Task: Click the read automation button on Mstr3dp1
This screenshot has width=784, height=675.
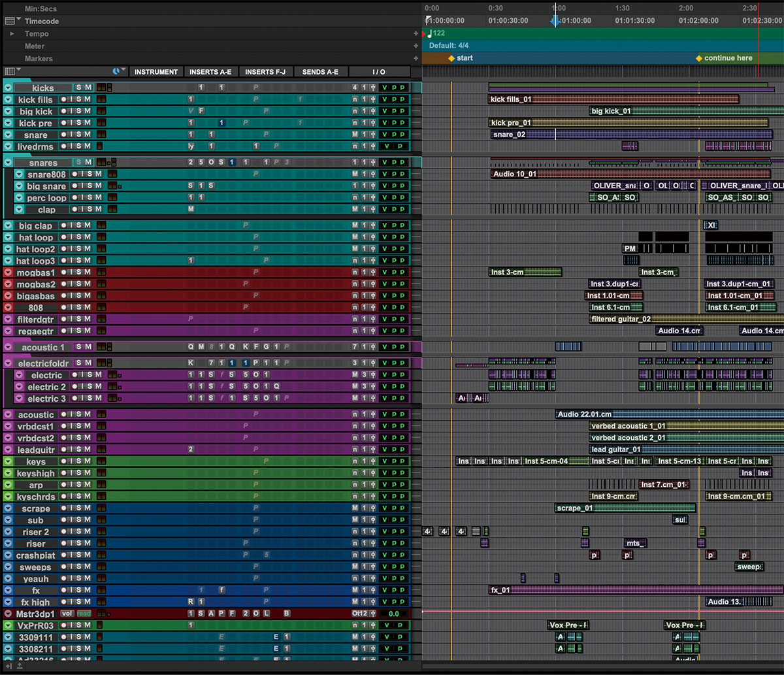Action: [84, 614]
